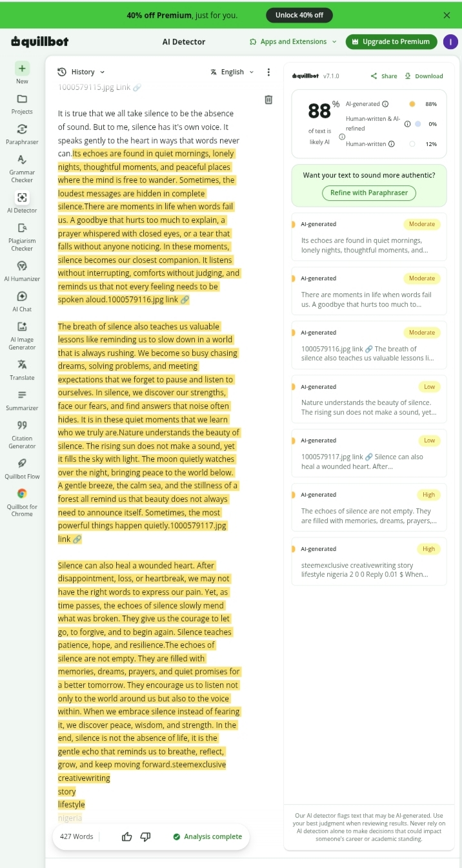Open result card '1000579116.jpg link The breath of silence'

tap(369, 346)
